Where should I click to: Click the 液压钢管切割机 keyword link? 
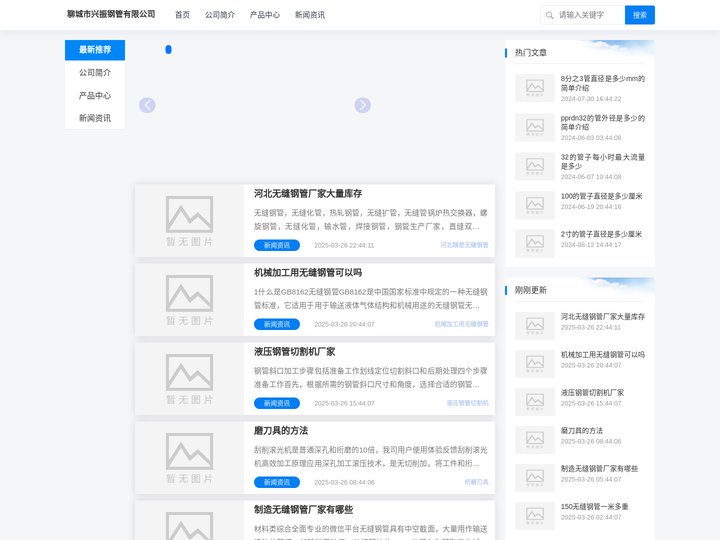pos(467,403)
